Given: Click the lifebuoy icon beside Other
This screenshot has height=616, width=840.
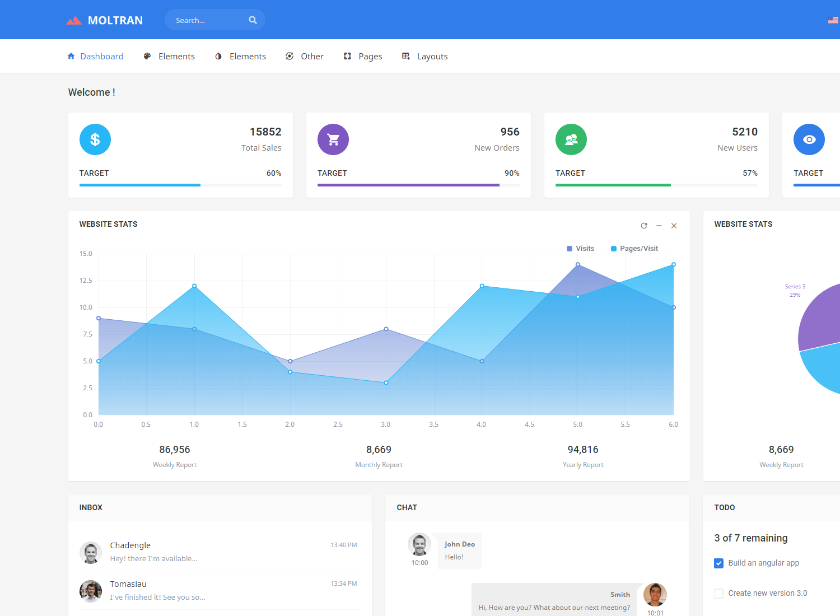Looking at the screenshot, I should coord(290,56).
